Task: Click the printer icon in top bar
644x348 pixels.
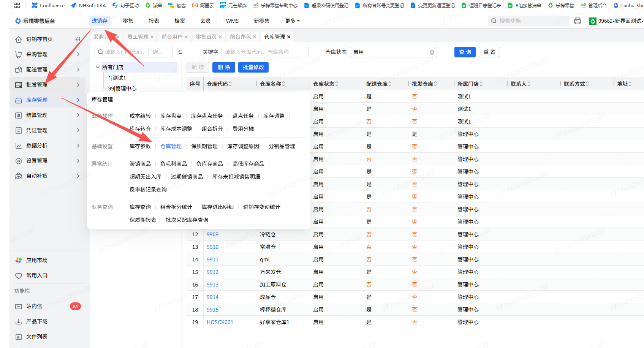Action: pos(577,21)
